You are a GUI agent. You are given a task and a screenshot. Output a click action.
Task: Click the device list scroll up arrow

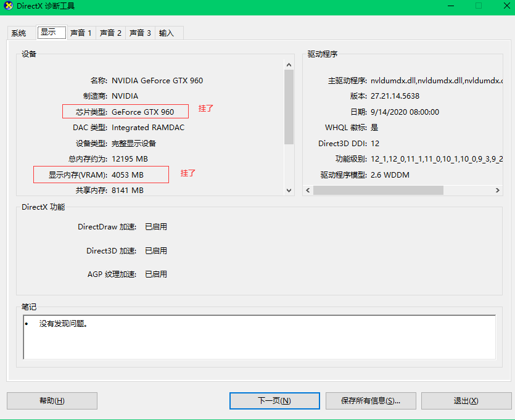click(x=289, y=65)
